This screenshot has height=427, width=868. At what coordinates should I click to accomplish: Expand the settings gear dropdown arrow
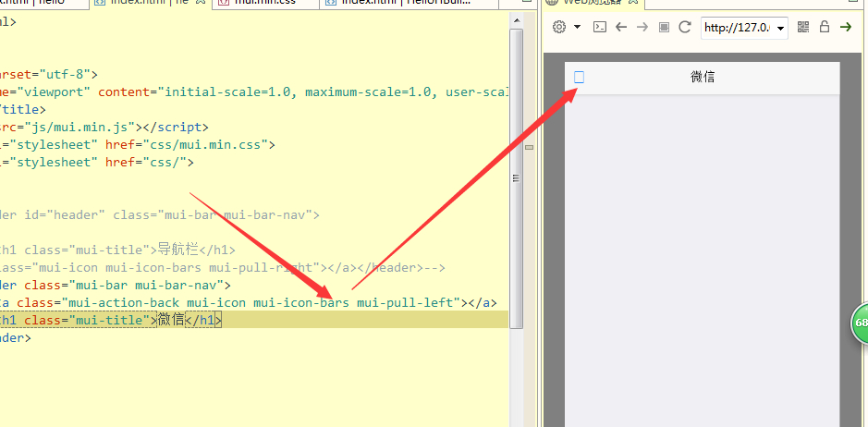coord(577,27)
